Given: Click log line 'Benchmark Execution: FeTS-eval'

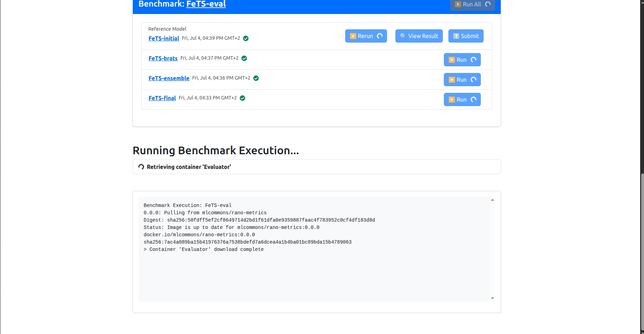Looking at the screenshot, I should coord(188,205).
